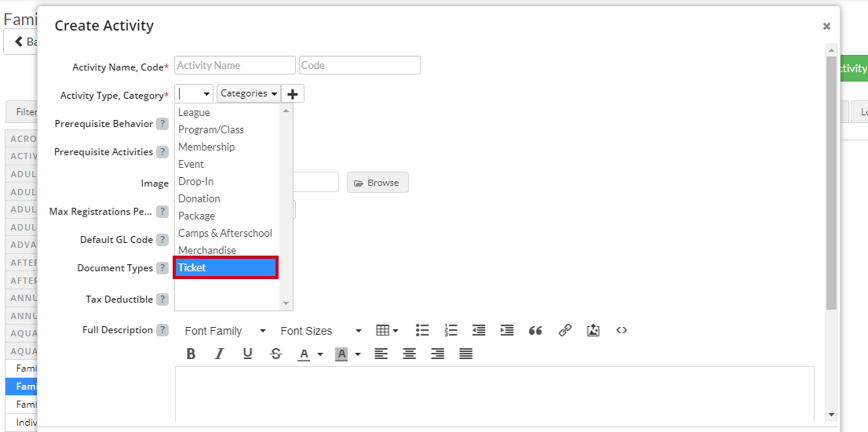Apply the background color button
The height and width of the screenshot is (432, 868).
click(x=341, y=354)
